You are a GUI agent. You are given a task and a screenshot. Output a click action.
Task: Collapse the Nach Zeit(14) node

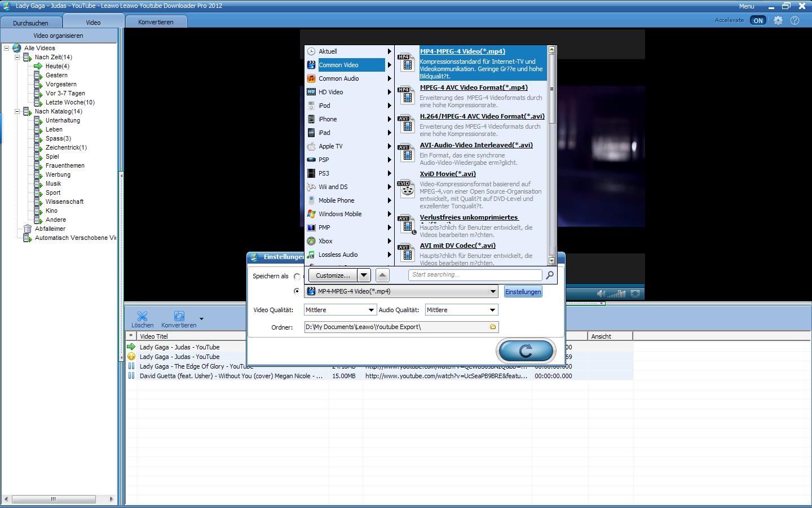click(17, 57)
